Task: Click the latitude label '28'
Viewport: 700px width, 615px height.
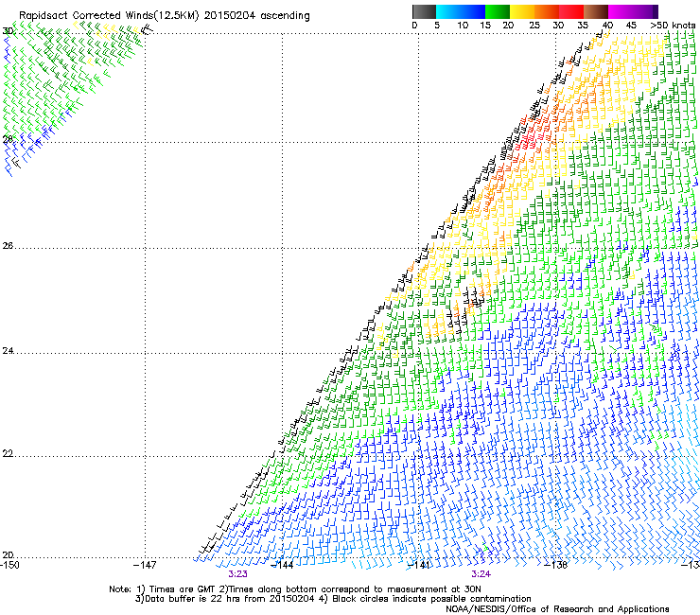Action: point(8,139)
